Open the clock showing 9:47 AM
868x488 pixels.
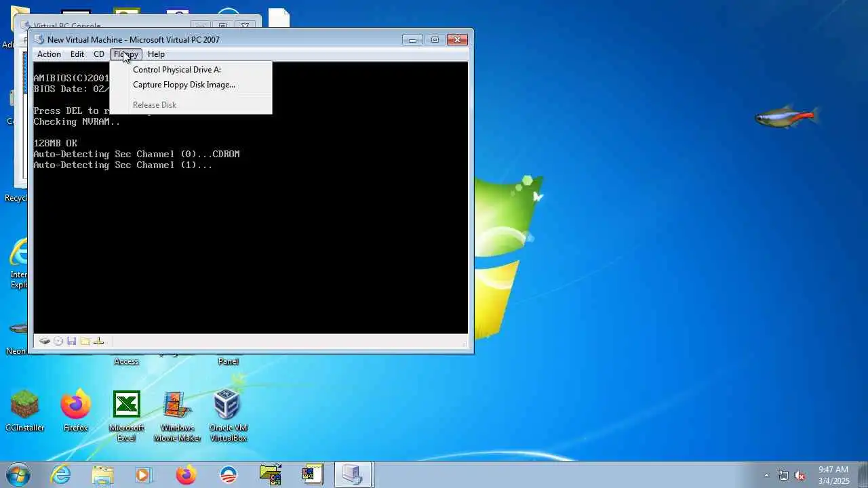click(833, 475)
